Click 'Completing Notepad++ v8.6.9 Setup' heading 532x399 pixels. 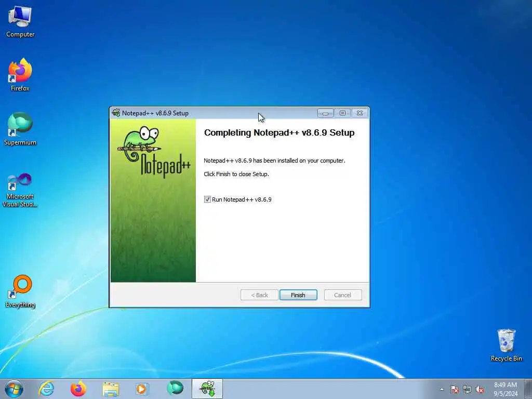tap(279, 132)
